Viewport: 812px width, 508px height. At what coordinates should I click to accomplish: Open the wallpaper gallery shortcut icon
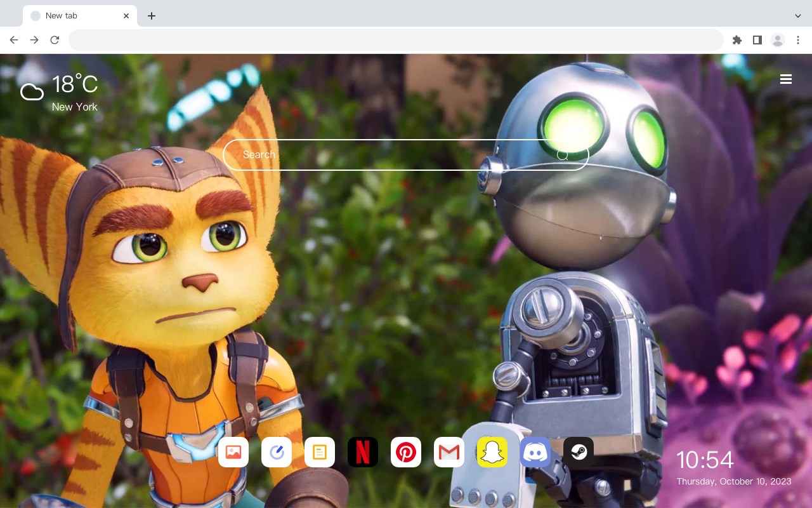pyautogui.click(x=233, y=452)
